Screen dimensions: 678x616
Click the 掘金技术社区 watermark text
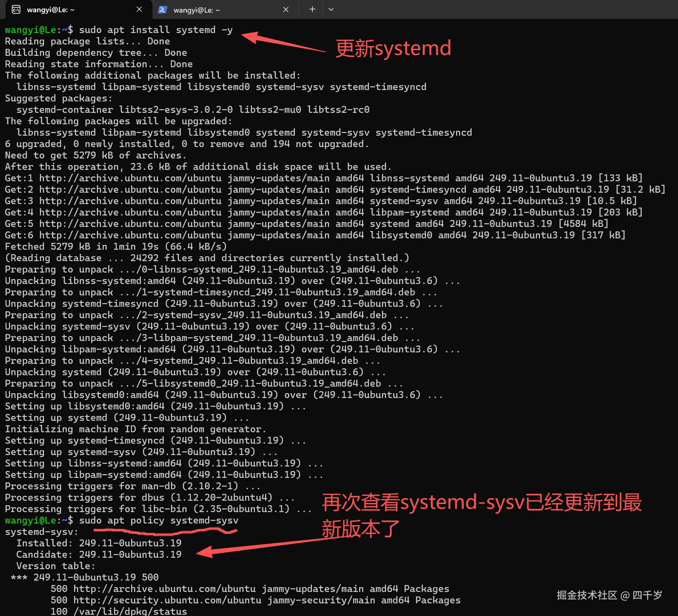(585, 595)
